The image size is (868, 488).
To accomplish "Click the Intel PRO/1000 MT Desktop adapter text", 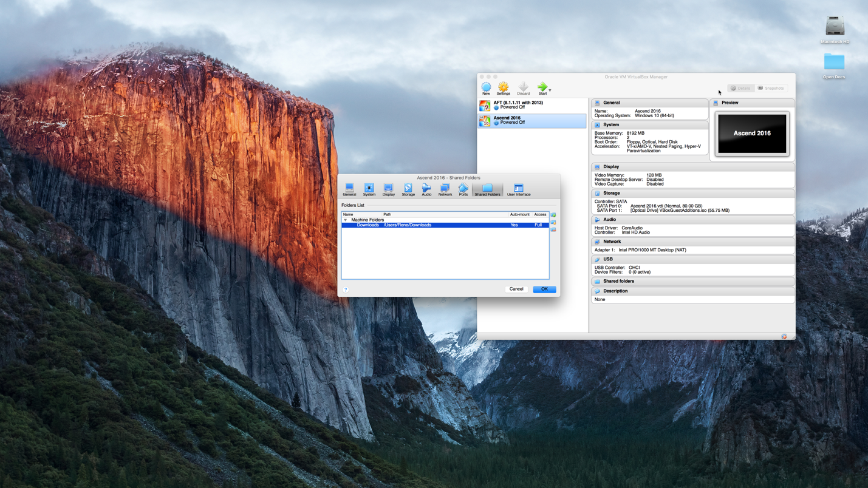I will [x=652, y=250].
